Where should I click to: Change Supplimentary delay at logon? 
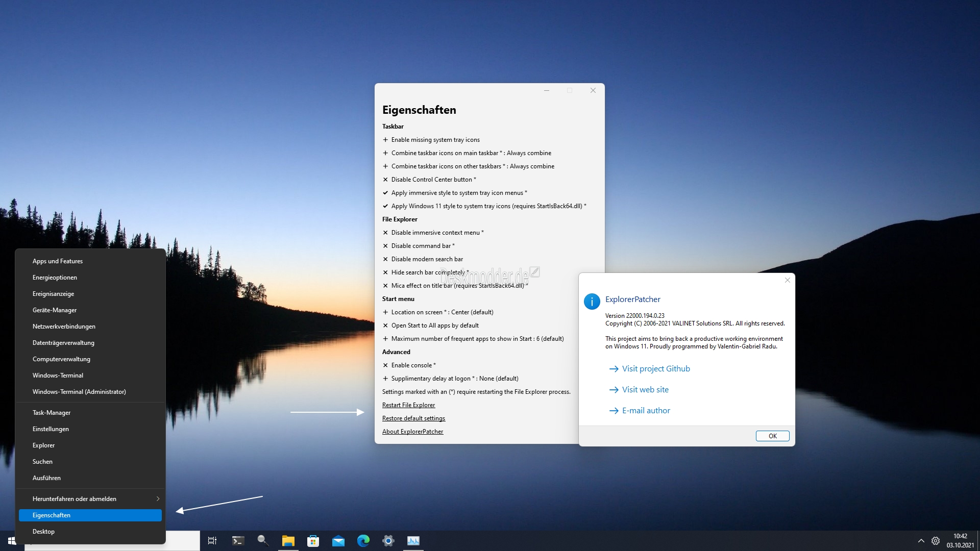pyautogui.click(x=451, y=379)
